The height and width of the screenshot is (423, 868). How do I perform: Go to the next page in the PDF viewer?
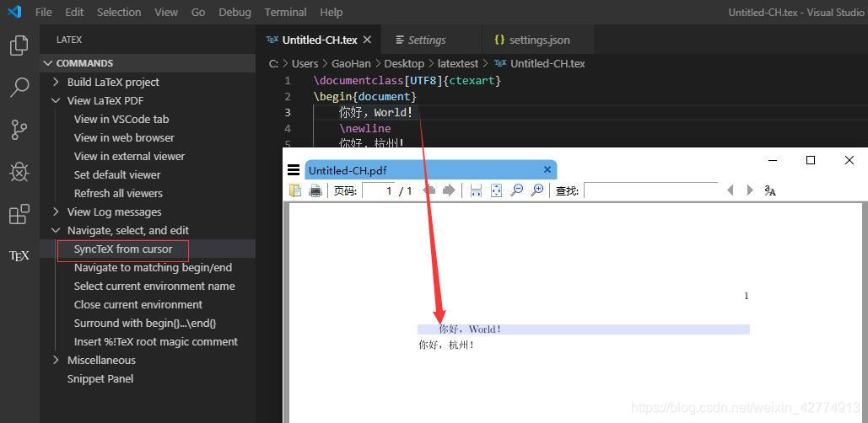449,190
